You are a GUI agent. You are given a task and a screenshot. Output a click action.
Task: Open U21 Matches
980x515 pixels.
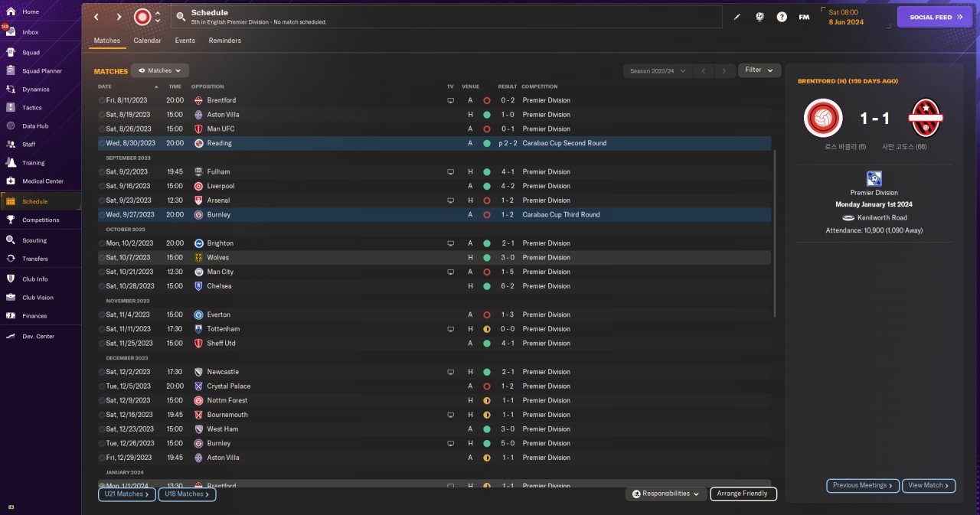(x=126, y=494)
